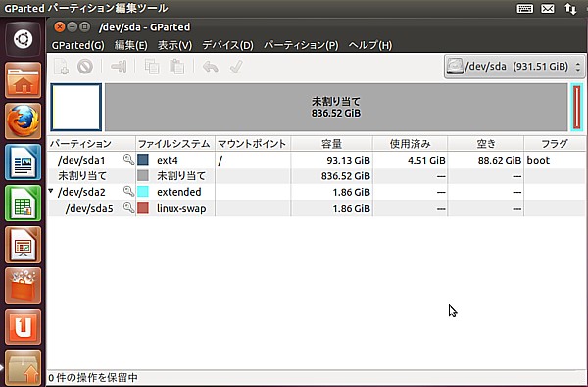This screenshot has width=588, height=387.
Task: Open the network indicator in top panel
Action: (x=570, y=8)
